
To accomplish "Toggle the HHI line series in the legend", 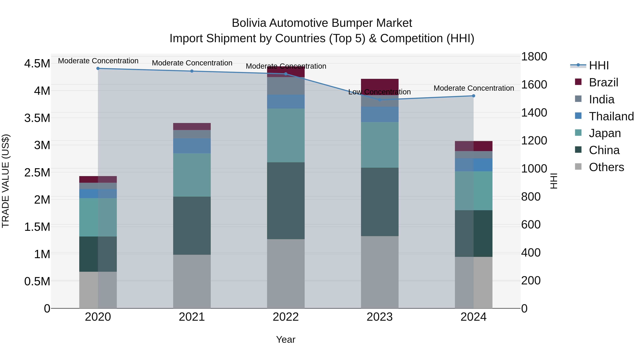I will click(589, 65).
